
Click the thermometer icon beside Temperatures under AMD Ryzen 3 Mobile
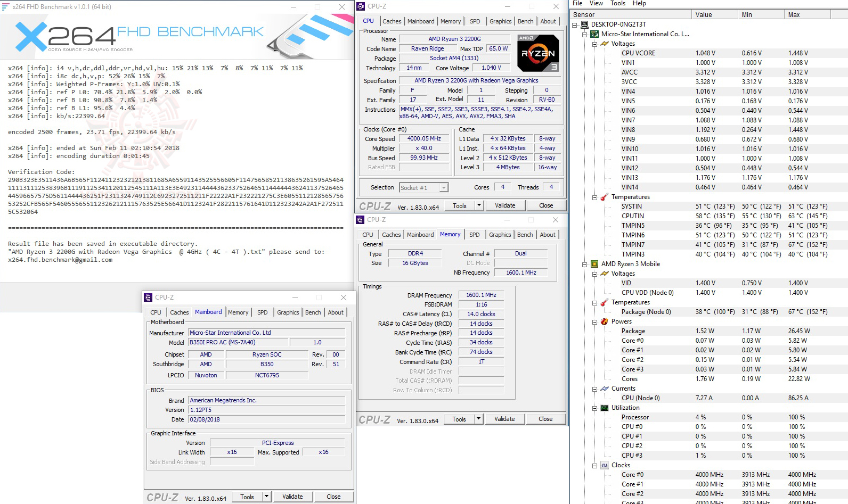coord(605,302)
